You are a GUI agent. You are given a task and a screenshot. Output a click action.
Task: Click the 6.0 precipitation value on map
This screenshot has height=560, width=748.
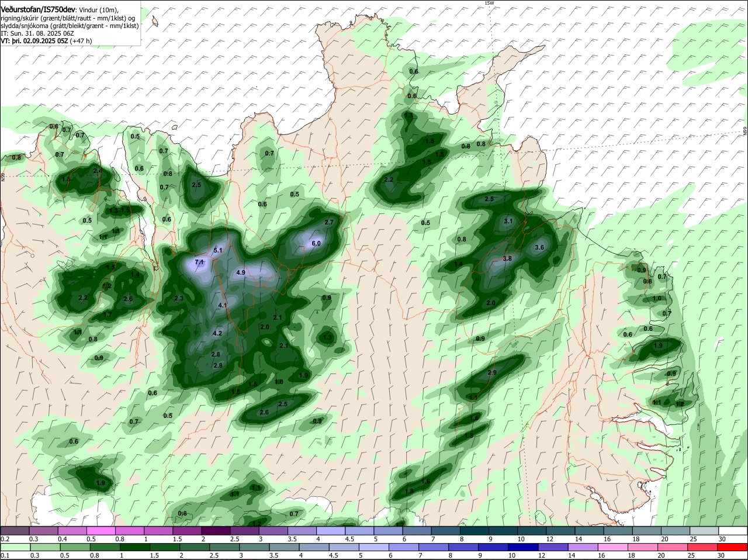(316, 244)
